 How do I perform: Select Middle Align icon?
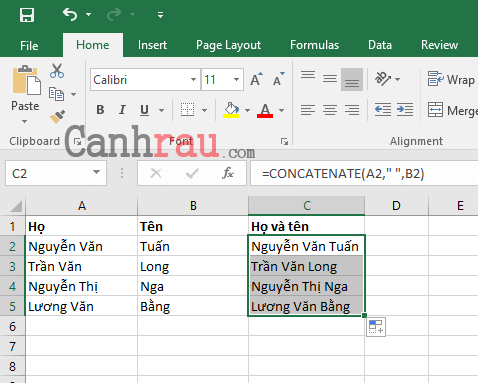click(330, 79)
